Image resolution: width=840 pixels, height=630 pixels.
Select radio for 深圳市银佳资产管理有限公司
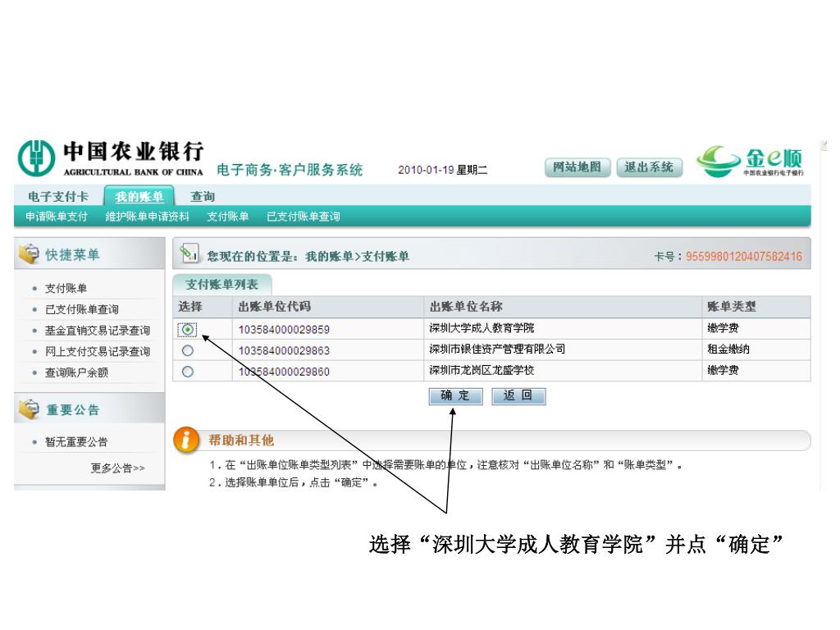[x=188, y=350]
